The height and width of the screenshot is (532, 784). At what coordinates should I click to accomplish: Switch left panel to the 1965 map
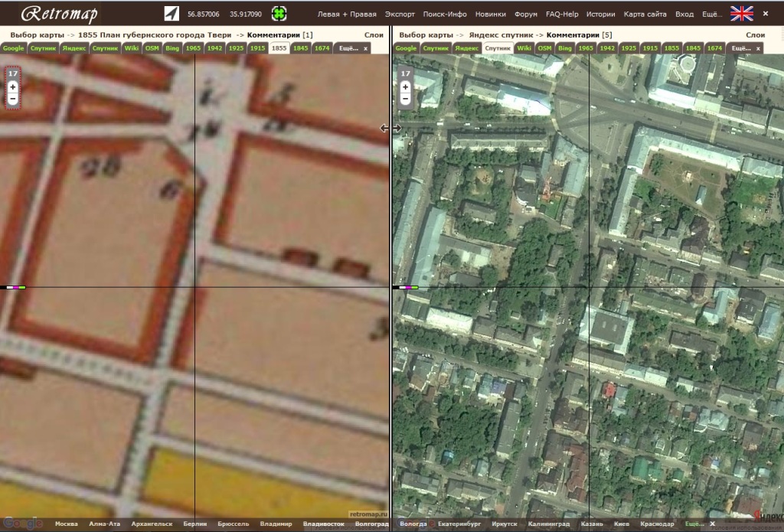tap(193, 48)
